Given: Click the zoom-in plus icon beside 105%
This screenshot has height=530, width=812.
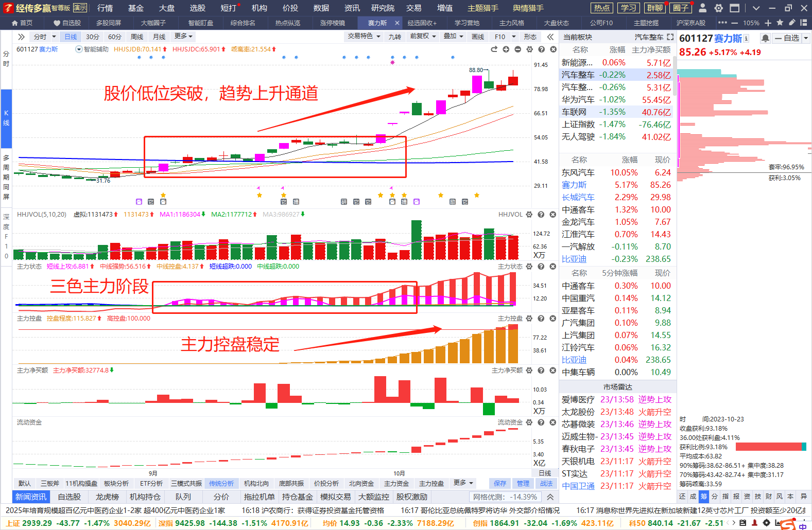Looking at the screenshot, I should pyautogui.click(x=768, y=23).
